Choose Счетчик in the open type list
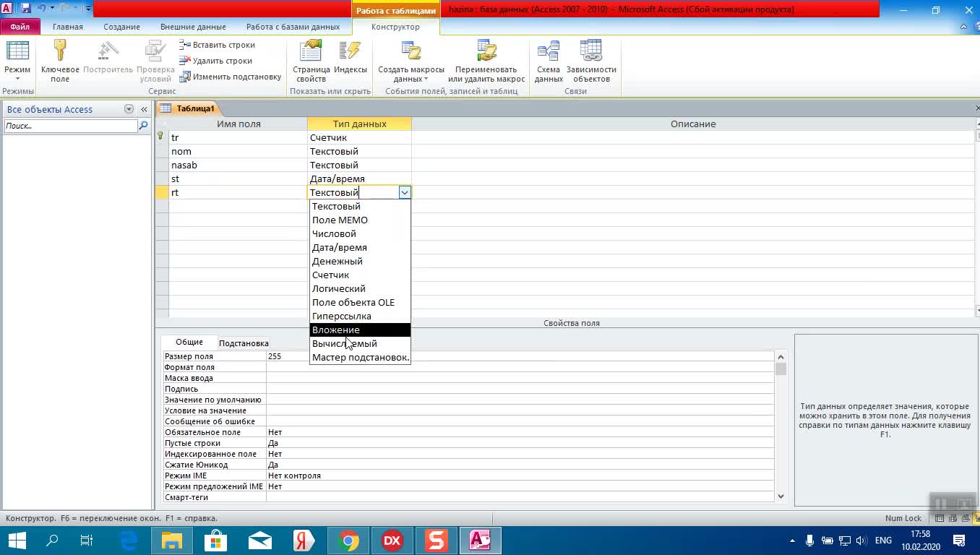Viewport: 980px width, 555px height. pyautogui.click(x=360, y=275)
